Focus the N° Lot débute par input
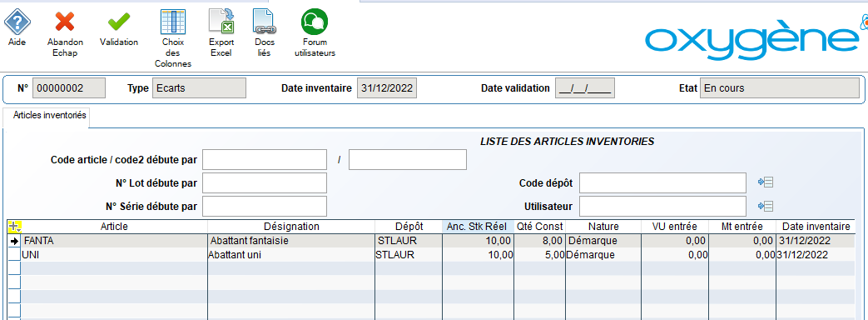Viewport: 868px width, 320px height. 265,183
